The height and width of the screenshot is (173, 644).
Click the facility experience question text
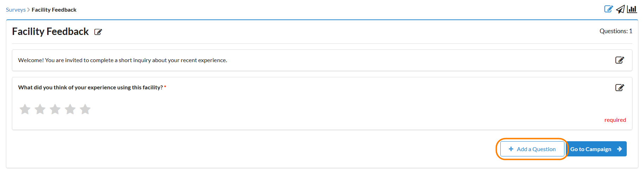coord(90,88)
